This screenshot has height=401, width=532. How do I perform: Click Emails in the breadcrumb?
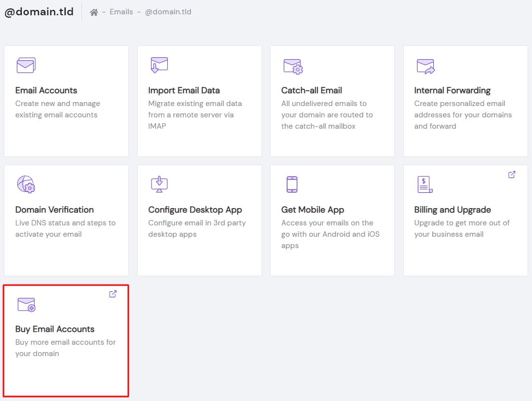tap(120, 11)
